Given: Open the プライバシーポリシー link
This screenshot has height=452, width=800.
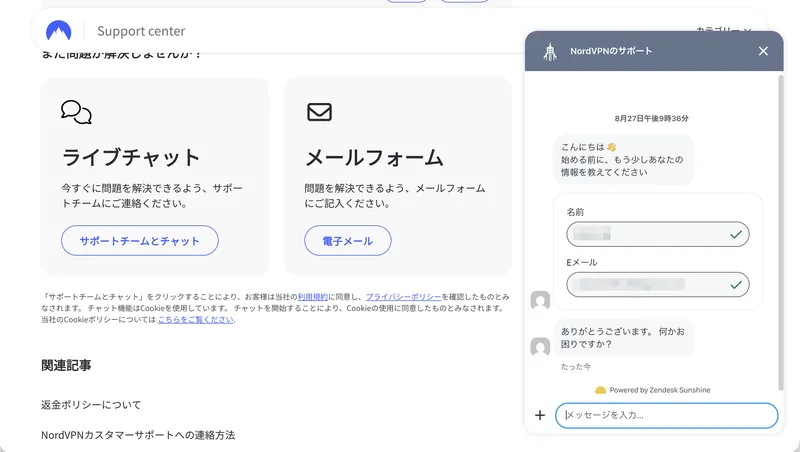Looking at the screenshot, I should pyautogui.click(x=404, y=296).
